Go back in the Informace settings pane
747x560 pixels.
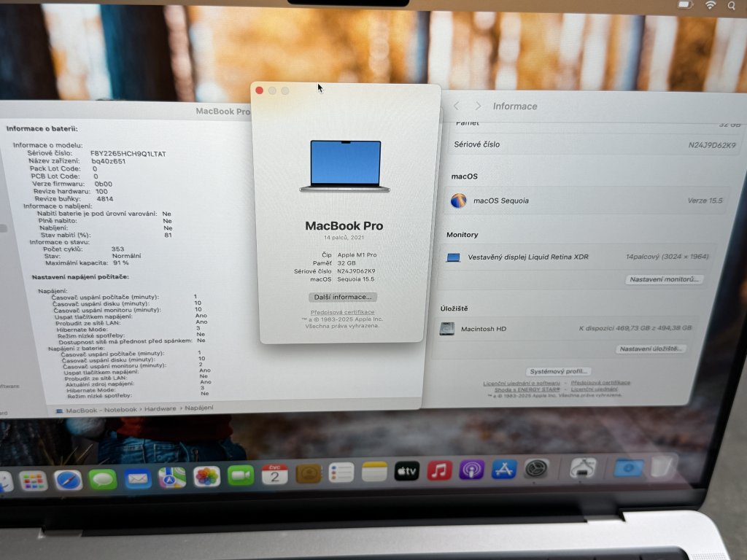click(x=457, y=106)
